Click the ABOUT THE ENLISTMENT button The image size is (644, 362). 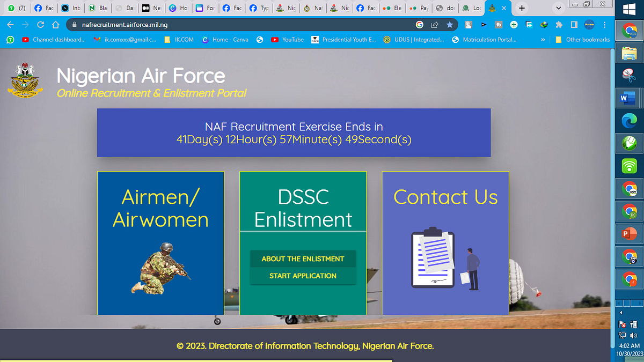click(303, 258)
